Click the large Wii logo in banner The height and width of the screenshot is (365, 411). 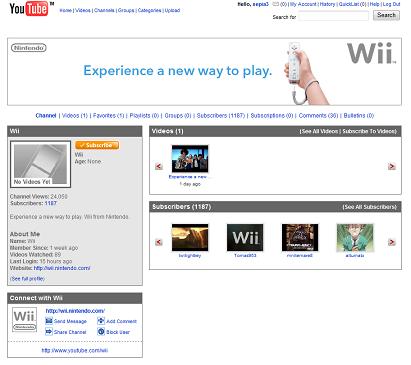tap(371, 53)
